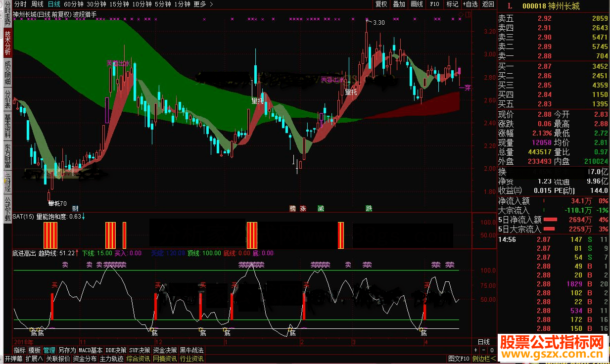Open the 公式下载 sidebar tab
Image resolution: width=610 pixels, height=364 pixels.
pyautogui.click(x=7, y=209)
